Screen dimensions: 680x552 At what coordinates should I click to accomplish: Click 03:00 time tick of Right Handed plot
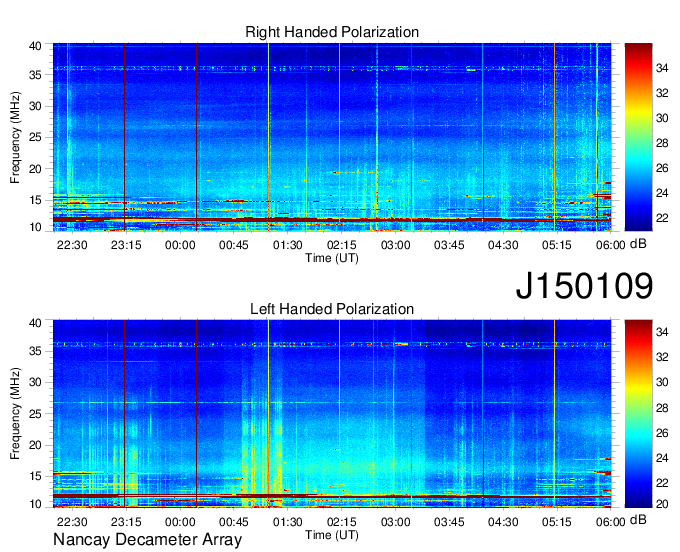pos(396,245)
